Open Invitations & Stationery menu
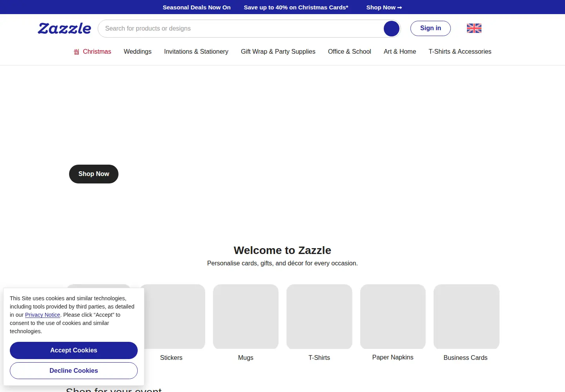565x392 pixels. coord(196,52)
